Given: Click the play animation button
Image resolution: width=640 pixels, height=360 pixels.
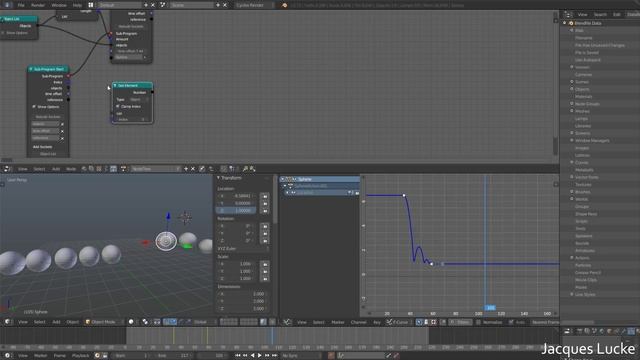Looking at the screenshot, I should click(260, 356).
